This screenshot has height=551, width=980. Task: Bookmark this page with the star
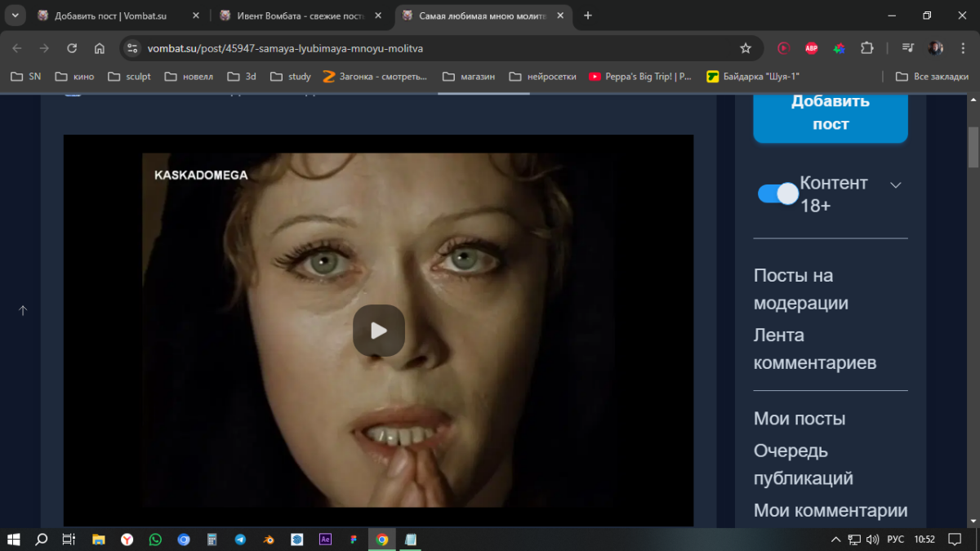coord(746,48)
